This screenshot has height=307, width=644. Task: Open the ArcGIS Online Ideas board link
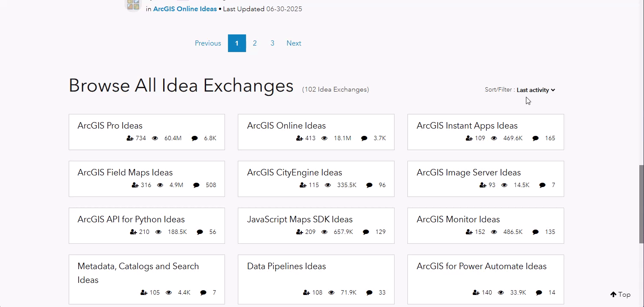pyautogui.click(x=185, y=9)
